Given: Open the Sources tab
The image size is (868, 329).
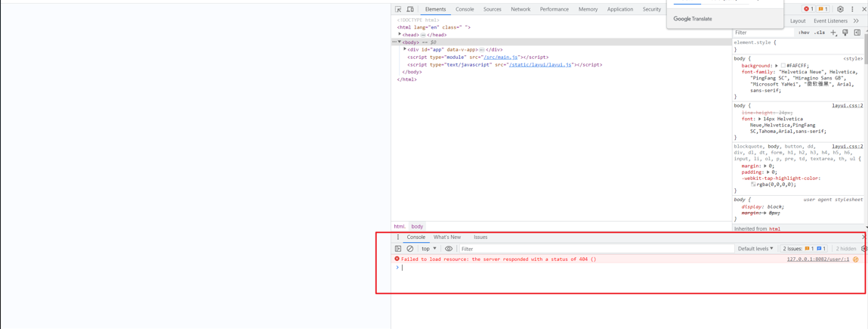Looking at the screenshot, I should coord(492,9).
